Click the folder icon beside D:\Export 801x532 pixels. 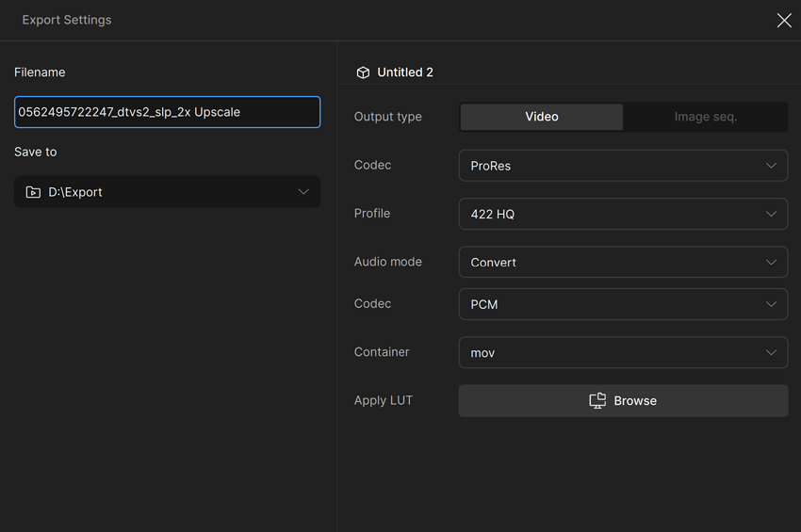[33, 192]
